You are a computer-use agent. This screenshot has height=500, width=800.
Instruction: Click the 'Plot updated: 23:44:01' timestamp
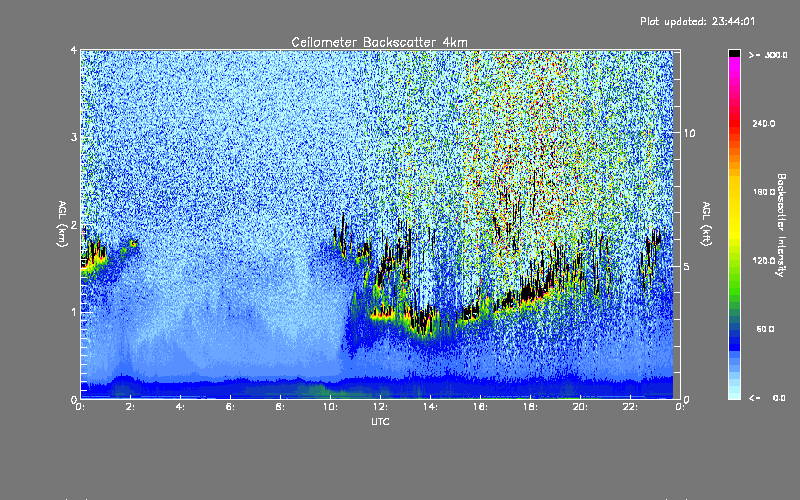(697, 21)
